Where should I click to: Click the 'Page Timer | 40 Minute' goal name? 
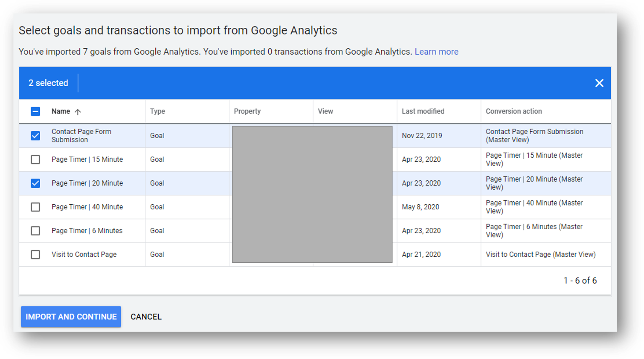(x=87, y=207)
